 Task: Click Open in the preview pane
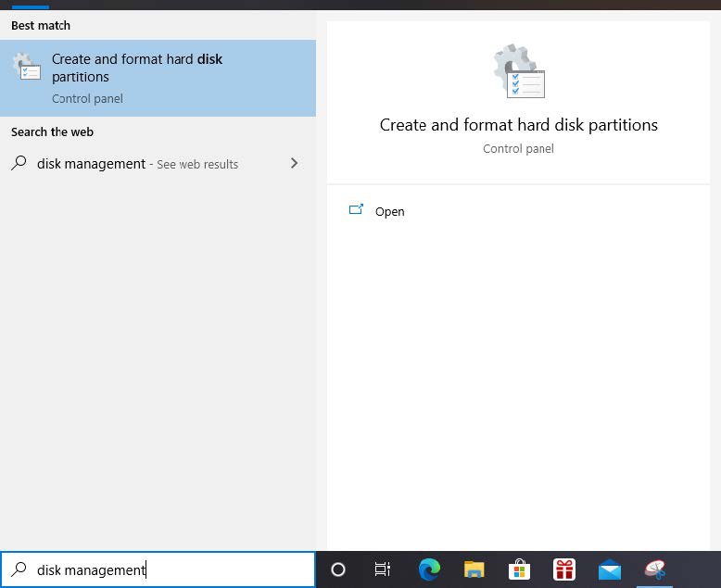(389, 211)
